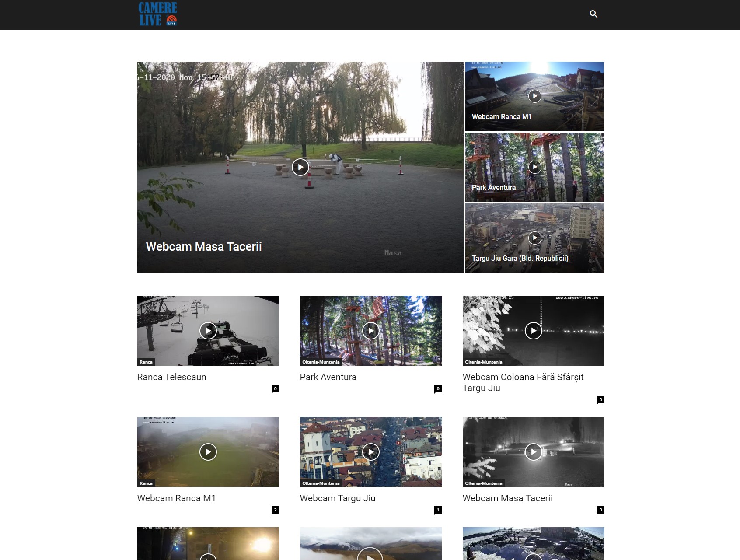The width and height of the screenshot is (740, 560).
Task: Open the Webcam Targu Jiu title link
Action: (338, 498)
